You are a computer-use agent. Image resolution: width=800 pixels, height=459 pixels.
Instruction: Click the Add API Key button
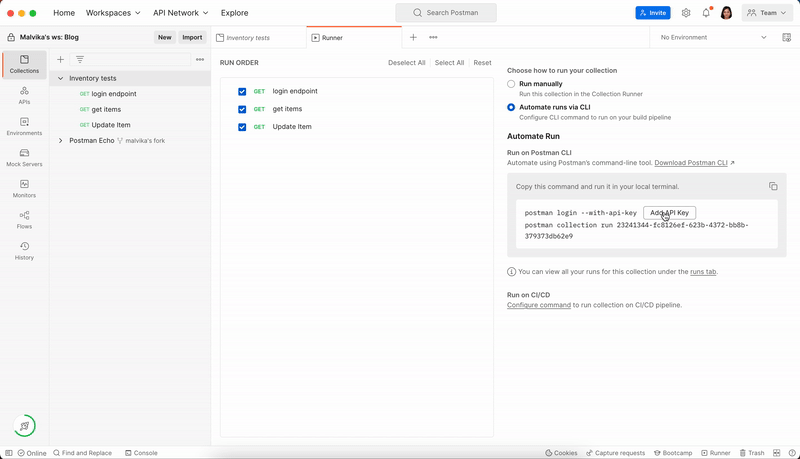[669, 213]
